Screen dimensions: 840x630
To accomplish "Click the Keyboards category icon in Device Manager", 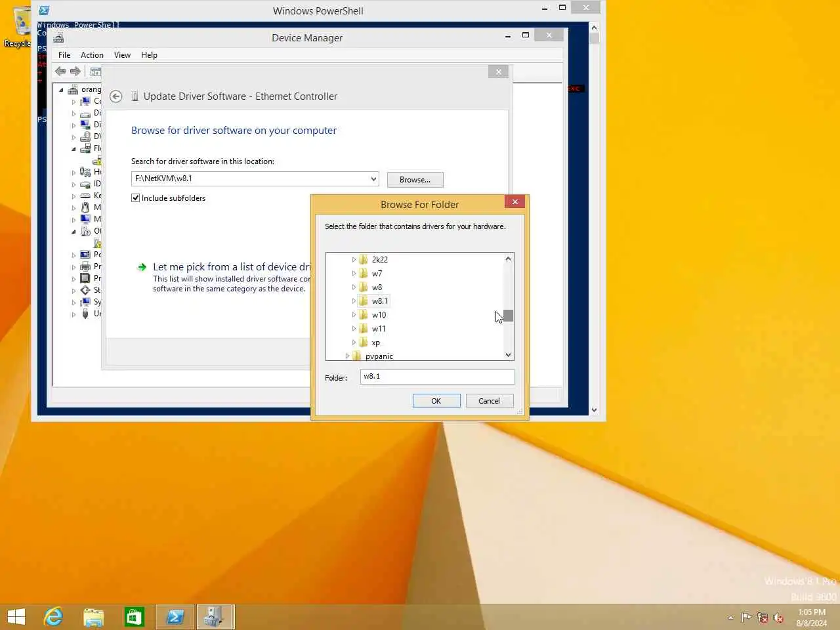I will tap(85, 196).
